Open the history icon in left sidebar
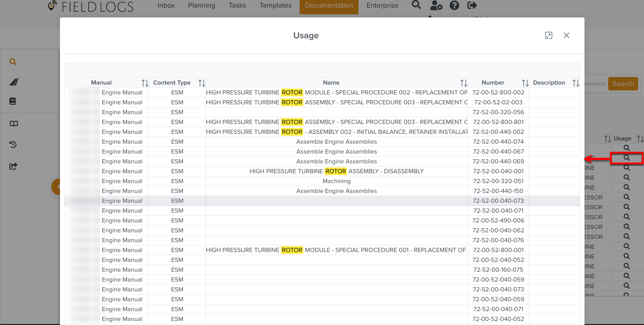 [x=13, y=145]
